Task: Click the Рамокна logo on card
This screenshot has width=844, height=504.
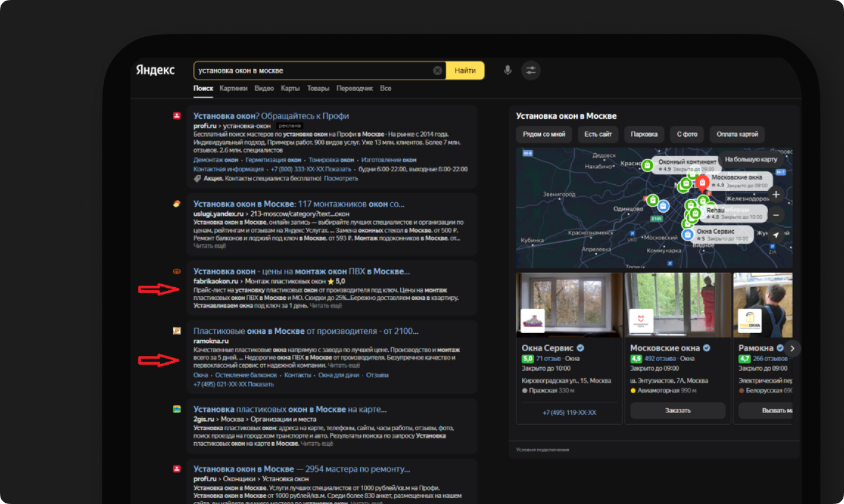Action: point(749,320)
